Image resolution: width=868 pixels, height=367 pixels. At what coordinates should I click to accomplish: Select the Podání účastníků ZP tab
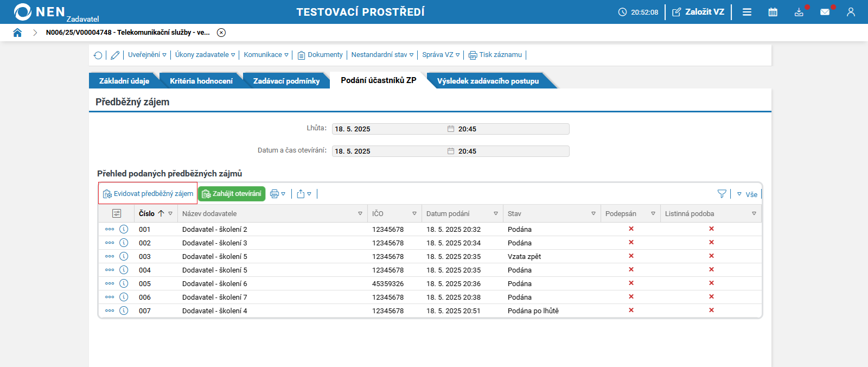pyautogui.click(x=379, y=80)
